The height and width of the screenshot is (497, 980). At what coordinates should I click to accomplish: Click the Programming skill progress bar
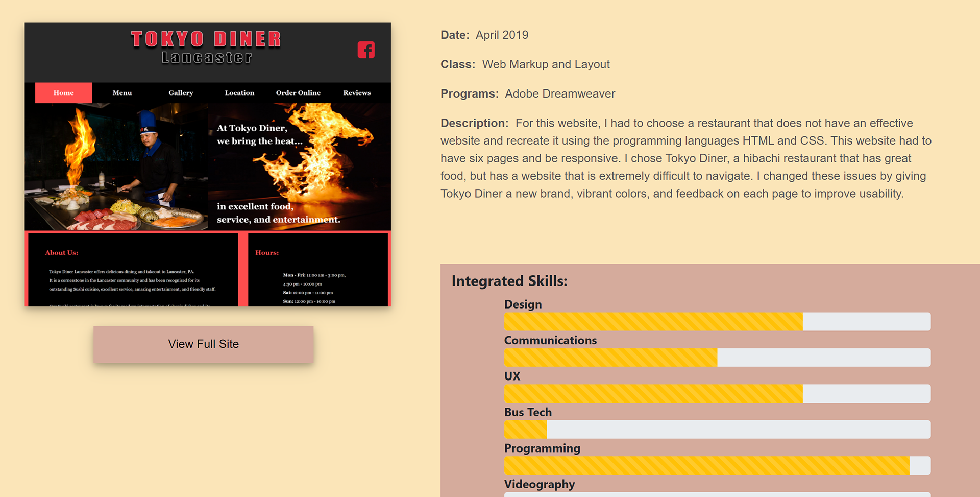tap(717, 465)
